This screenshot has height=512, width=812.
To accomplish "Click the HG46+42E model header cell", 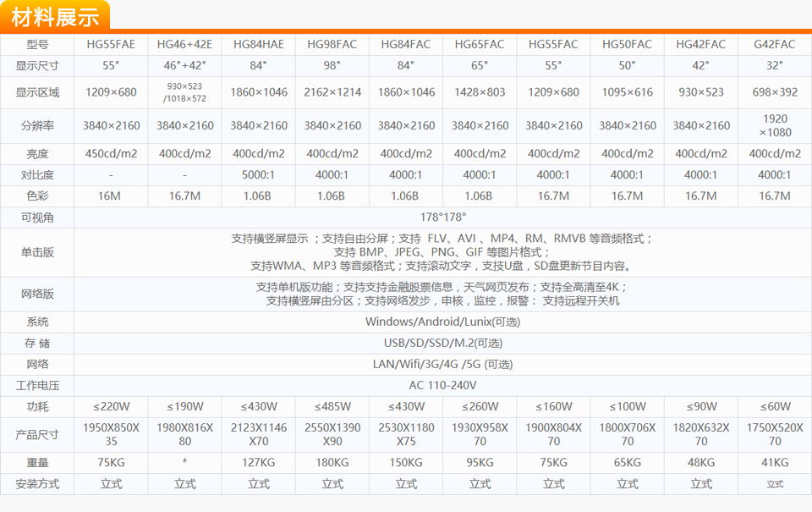I will (184, 44).
